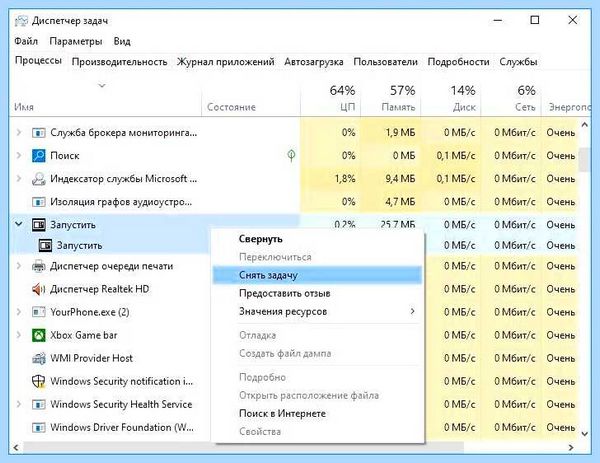The image size is (600, 463).
Task: Click the Служба брокера мониторинга process icon
Action: coord(38,133)
